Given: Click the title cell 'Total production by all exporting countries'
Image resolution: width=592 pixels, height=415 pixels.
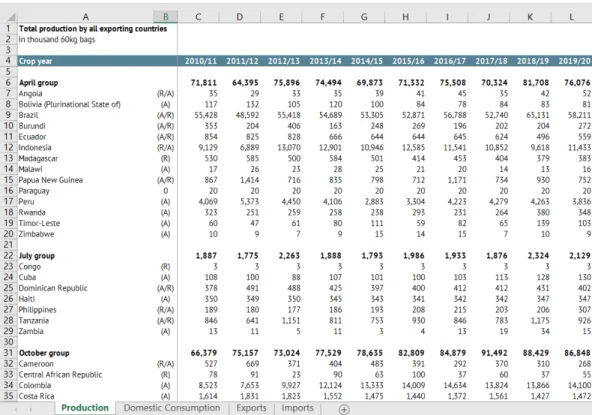Looking at the screenshot, I should [x=93, y=29].
